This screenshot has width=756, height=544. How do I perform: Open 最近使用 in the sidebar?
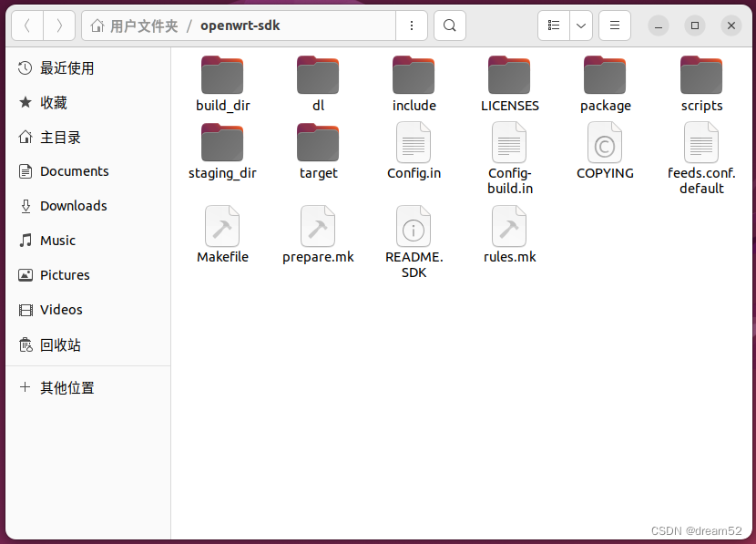pos(88,68)
